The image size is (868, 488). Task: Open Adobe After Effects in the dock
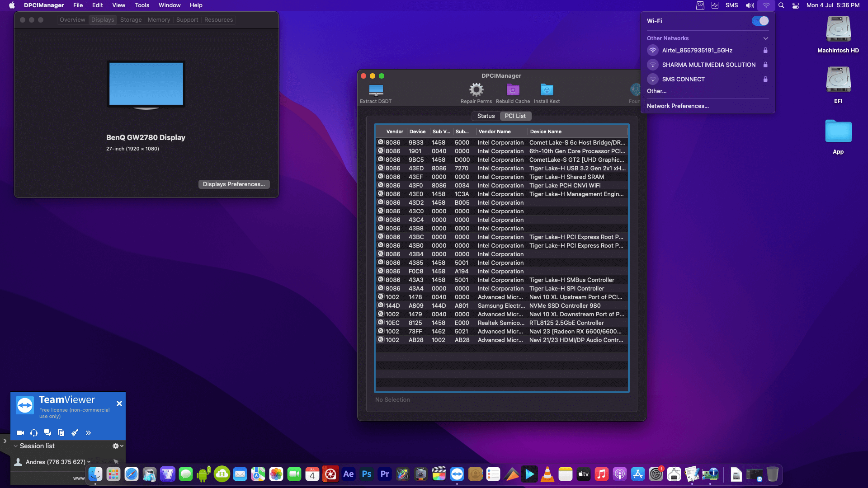[349, 474]
